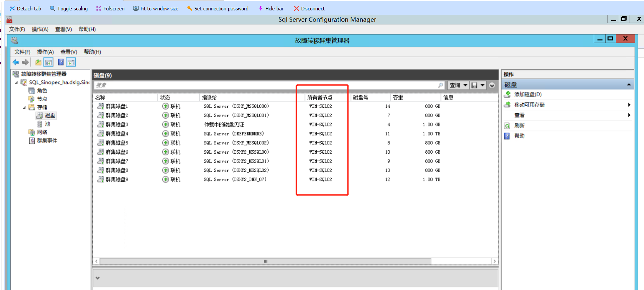Sort the list by the 指派给 column header

252,97
